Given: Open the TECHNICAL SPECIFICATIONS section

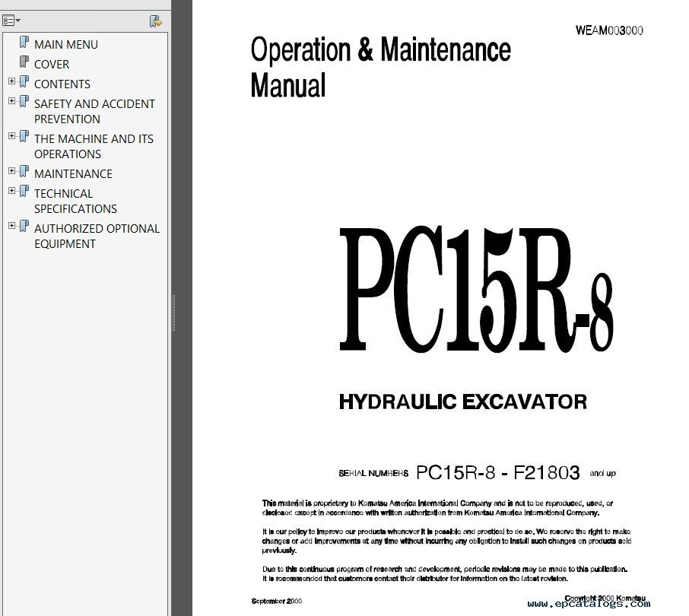Looking at the screenshot, I should pos(75,201).
